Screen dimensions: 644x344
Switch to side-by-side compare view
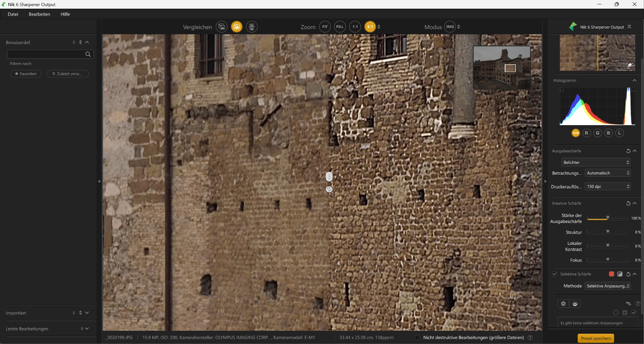coord(252,27)
